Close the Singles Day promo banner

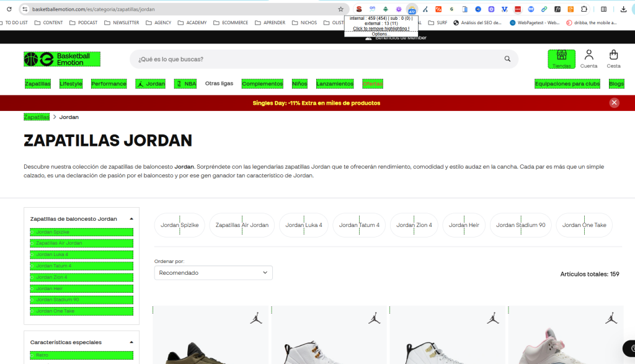click(614, 103)
